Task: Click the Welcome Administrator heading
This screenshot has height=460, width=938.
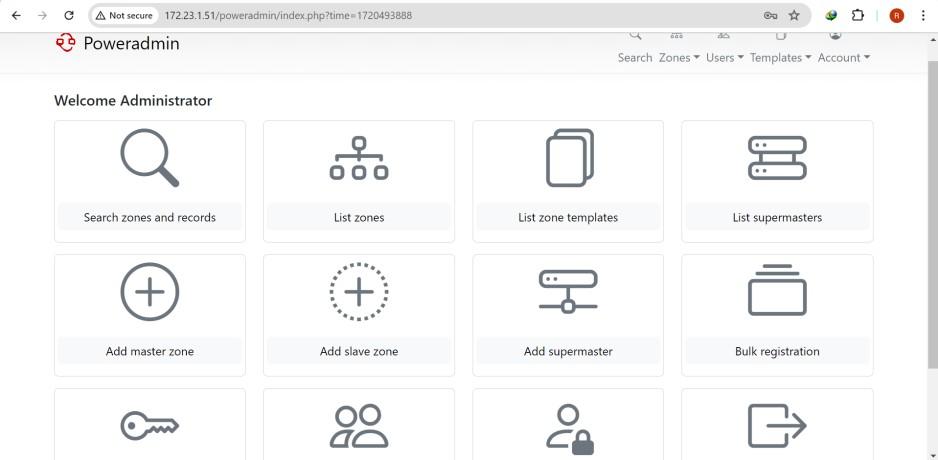Action: pyautogui.click(x=133, y=100)
